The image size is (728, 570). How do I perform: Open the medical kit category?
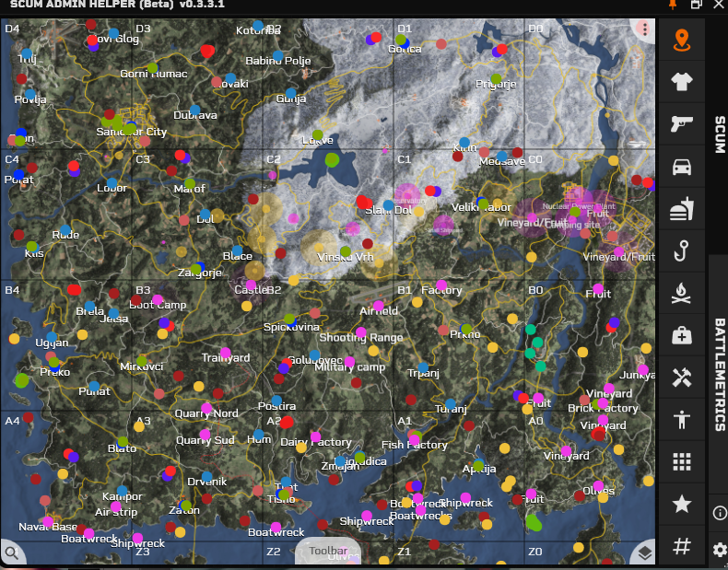(x=682, y=336)
